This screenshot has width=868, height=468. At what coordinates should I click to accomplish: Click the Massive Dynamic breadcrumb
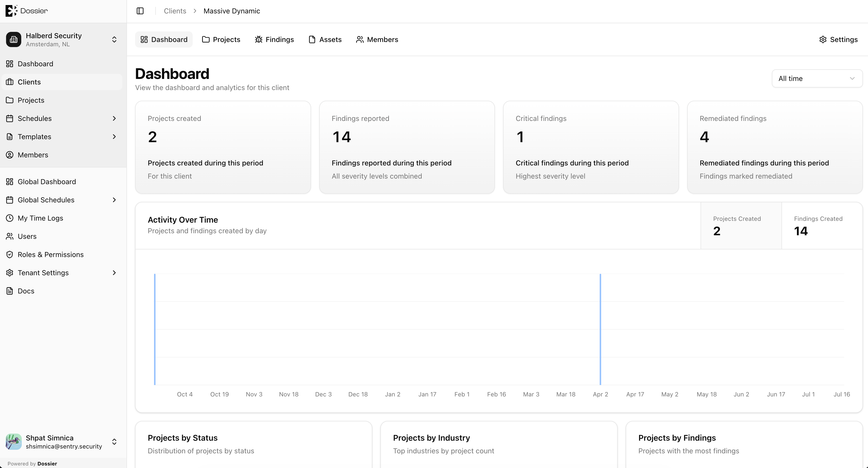[232, 11]
